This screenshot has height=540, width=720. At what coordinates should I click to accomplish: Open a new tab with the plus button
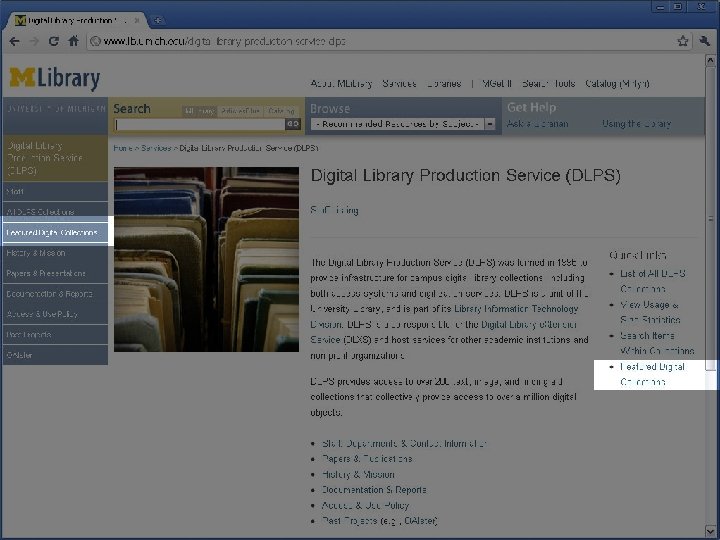pyautogui.click(x=157, y=20)
